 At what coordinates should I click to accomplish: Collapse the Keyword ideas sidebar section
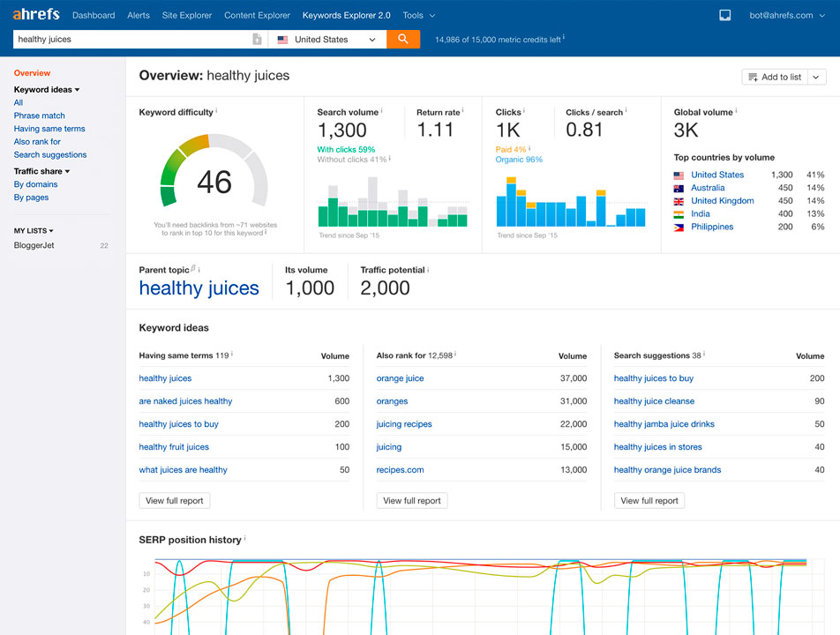pyautogui.click(x=78, y=89)
